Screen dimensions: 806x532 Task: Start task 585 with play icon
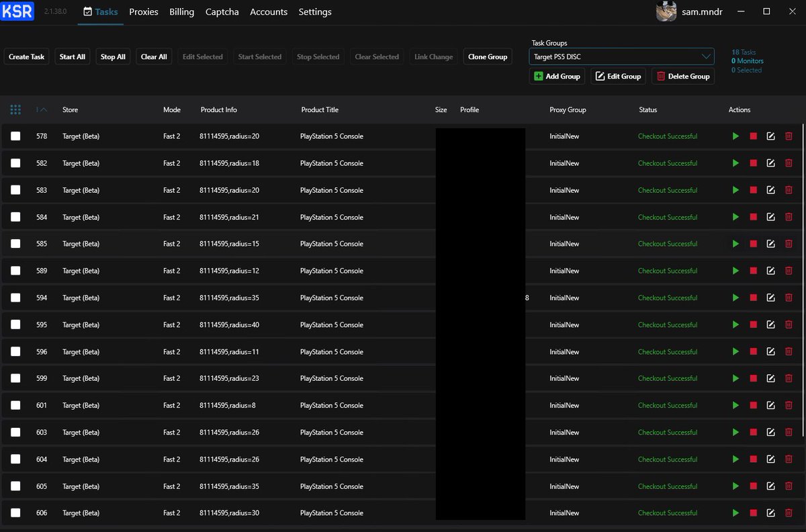coord(736,244)
